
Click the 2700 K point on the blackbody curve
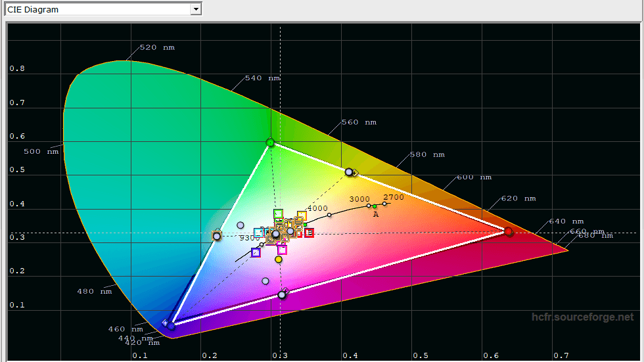(385, 204)
